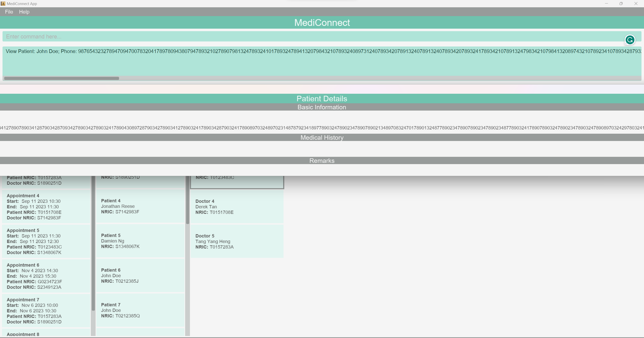Click the Grammarly icon in command box
This screenshot has height=338, width=644.
(x=630, y=40)
